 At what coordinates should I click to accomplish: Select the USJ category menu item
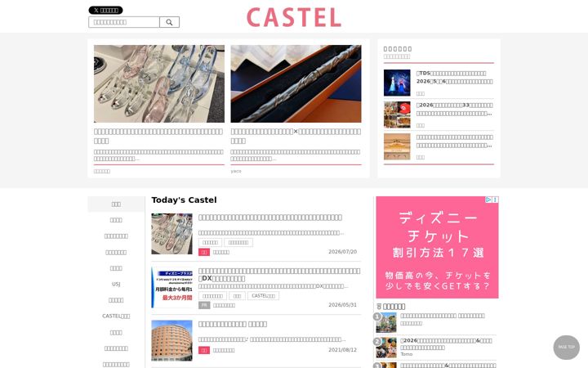coord(116,285)
